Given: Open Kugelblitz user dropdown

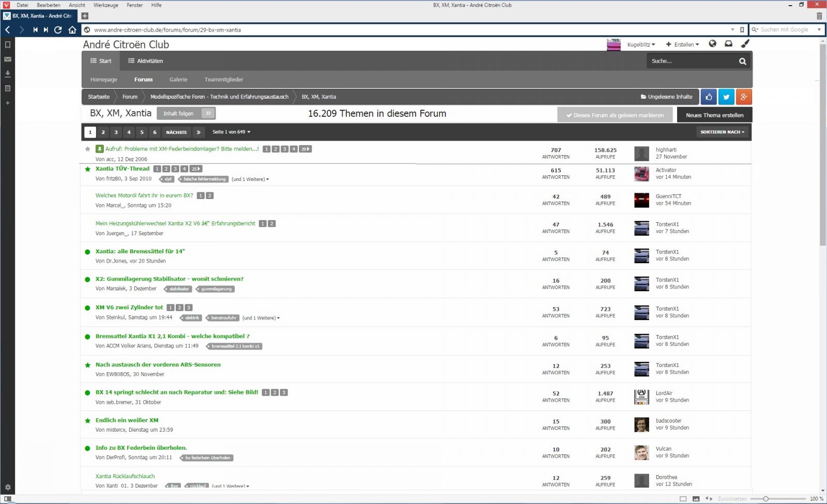Looking at the screenshot, I should [641, 44].
